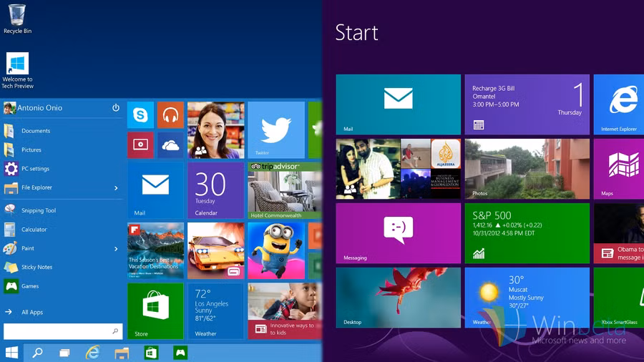644x362 pixels.
Task: Open the OneDrive cloud tile
Action: click(x=170, y=145)
